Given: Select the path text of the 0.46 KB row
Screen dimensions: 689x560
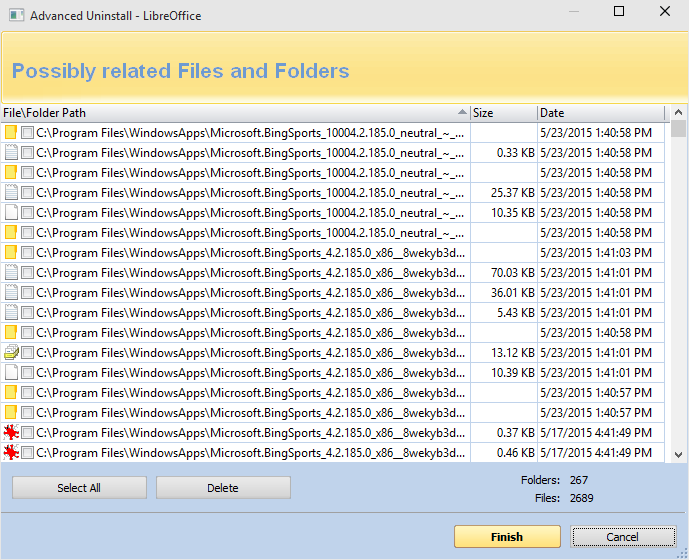Looking at the screenshot, I should (x=250, y=453).
